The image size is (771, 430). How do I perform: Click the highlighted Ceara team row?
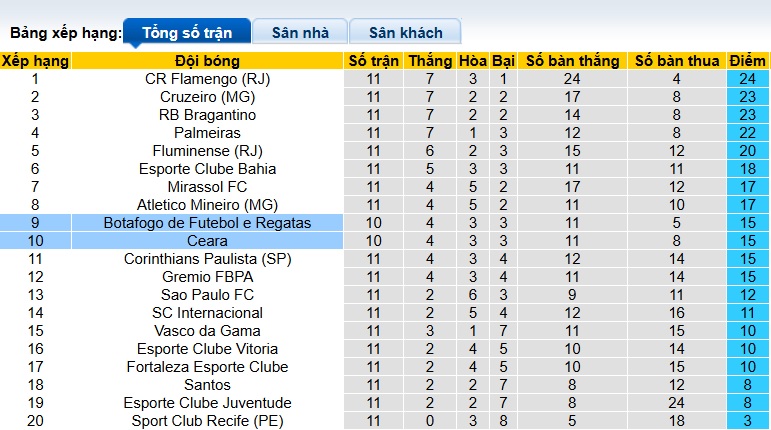[207, 241]
